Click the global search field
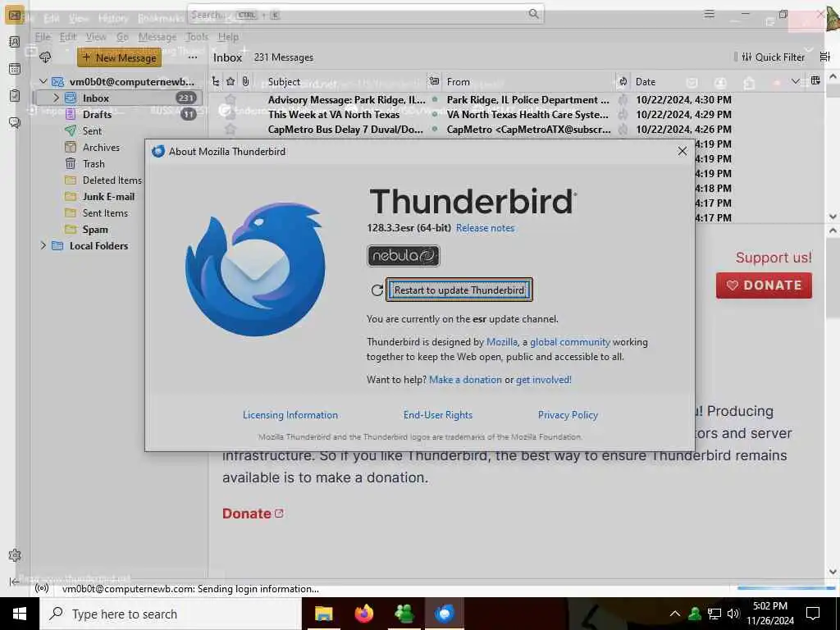 pyautogui.click(x=365, y=14)
